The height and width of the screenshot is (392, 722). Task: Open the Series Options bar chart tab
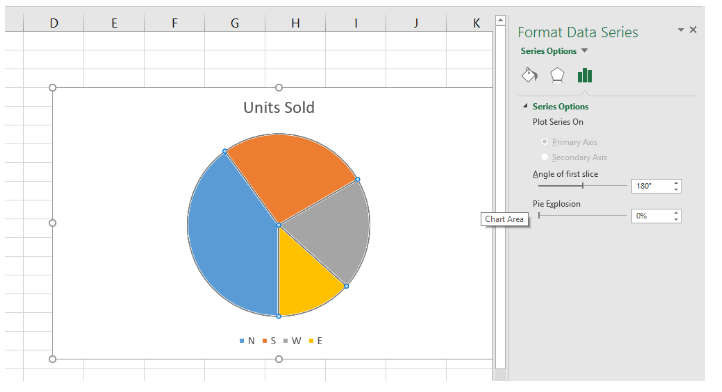pyautogui.click(x=585, y=75)
